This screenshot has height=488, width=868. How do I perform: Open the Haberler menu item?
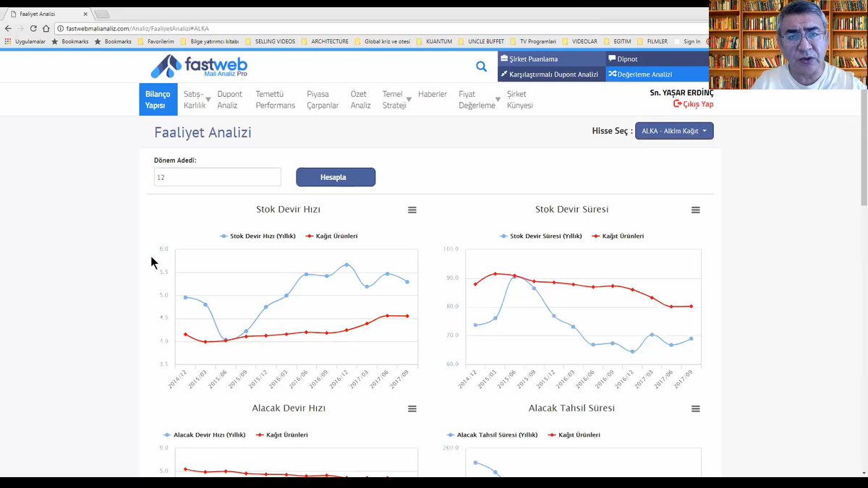[x=433, y=94]
